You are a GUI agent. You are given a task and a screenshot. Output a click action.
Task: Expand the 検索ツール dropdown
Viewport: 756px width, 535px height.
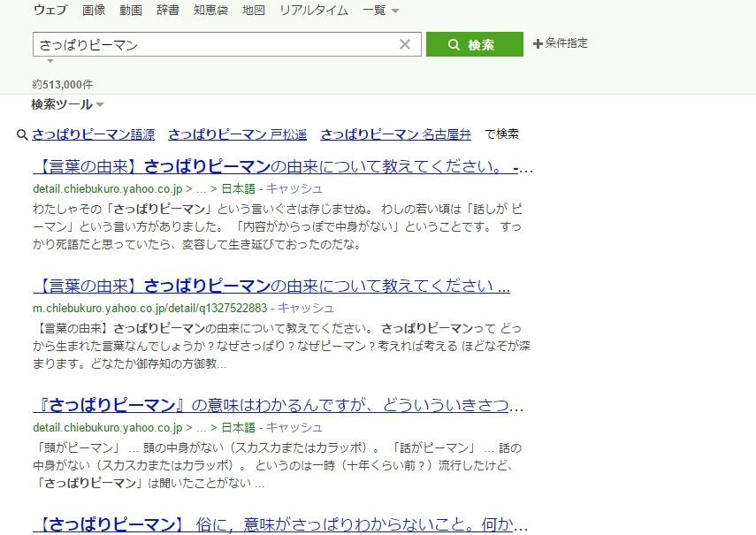tap(67, 104)
